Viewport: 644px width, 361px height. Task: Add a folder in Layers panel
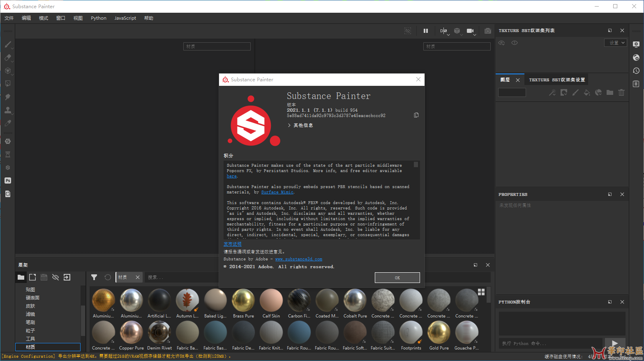click(610, 92)
